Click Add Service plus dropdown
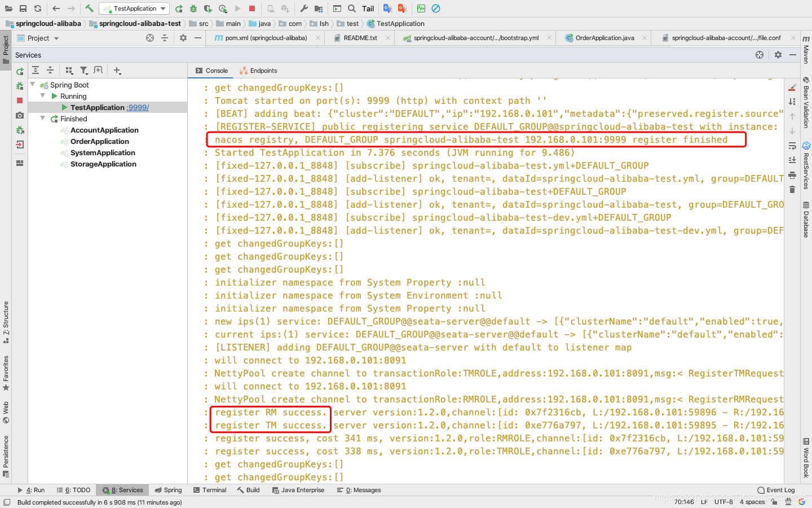The width and height of the screenshot is (812, 508). [117, 71]
